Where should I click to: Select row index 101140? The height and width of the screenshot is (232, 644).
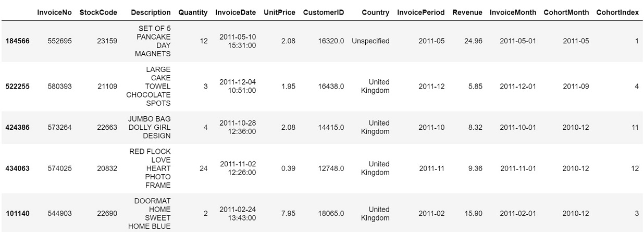[18, 213]
